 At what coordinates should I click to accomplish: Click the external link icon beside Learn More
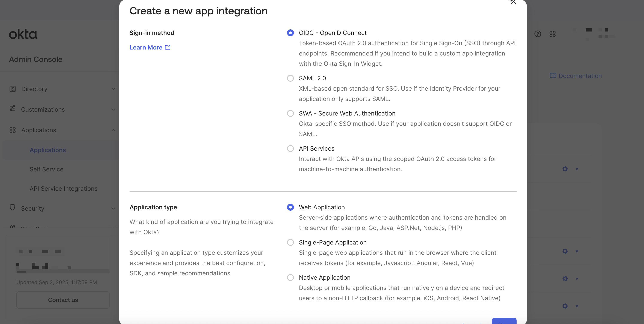click(168, 47)
